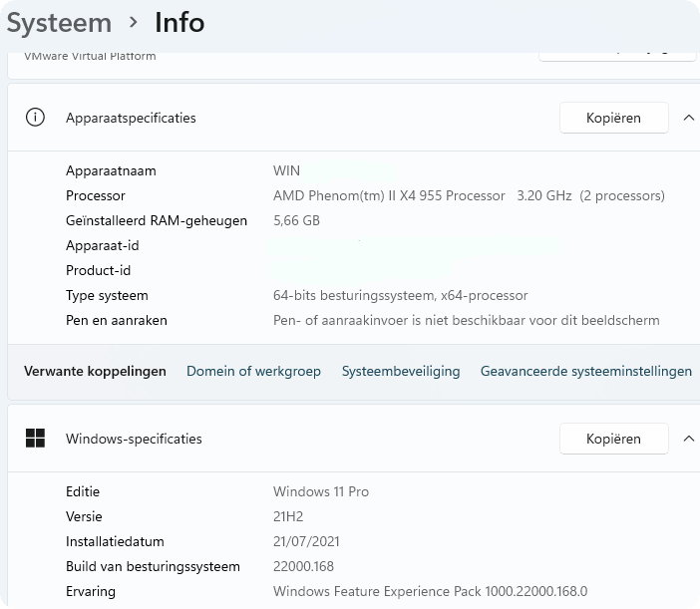Click the Build van besturingssysteem label

coord(153,566)
